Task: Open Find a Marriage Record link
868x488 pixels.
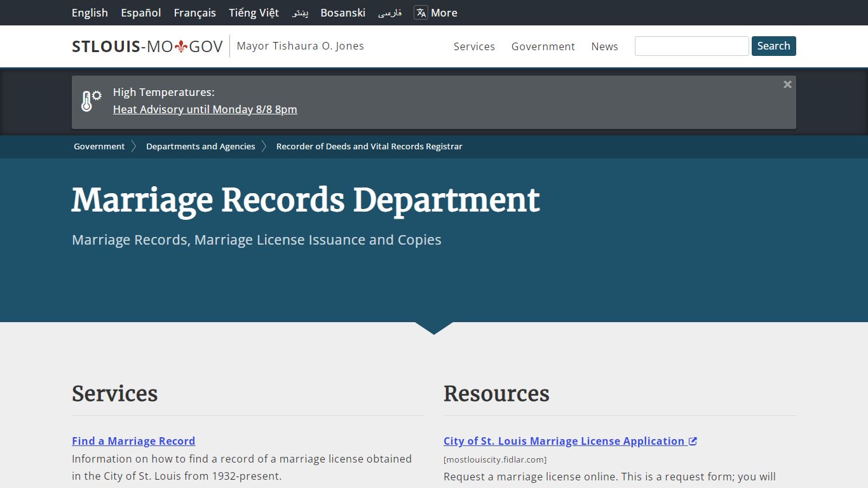Action: [133, 441]
